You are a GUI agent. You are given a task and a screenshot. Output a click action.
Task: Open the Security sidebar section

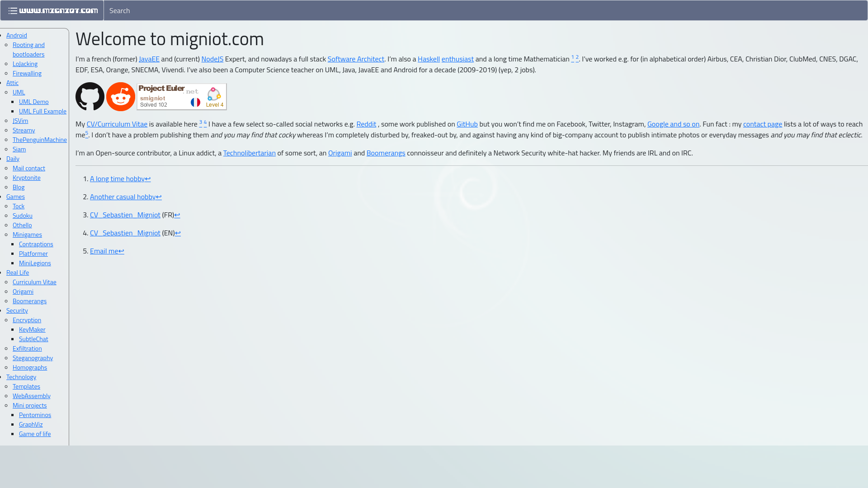click(x=17, y=310)
